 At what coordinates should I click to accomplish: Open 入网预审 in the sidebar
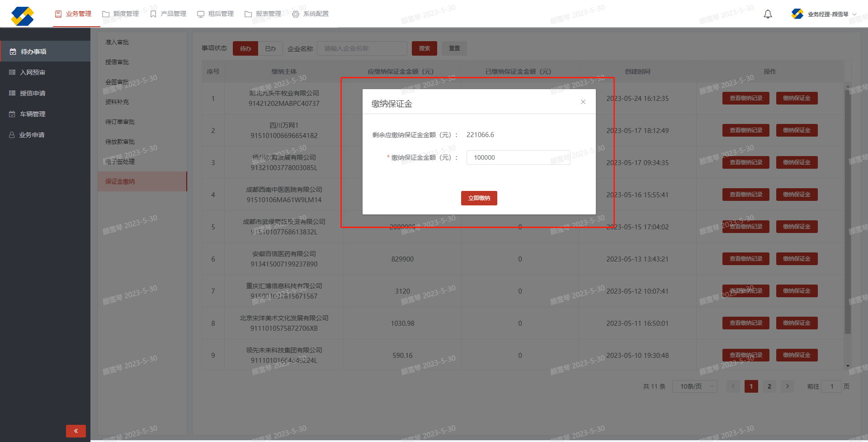(x=33, y=72)
